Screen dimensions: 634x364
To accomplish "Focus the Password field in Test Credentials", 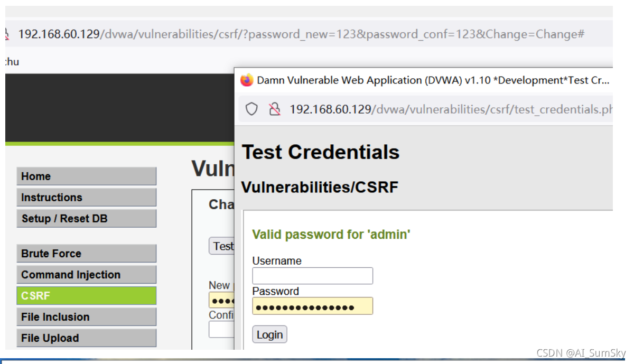I will point(312,306).
